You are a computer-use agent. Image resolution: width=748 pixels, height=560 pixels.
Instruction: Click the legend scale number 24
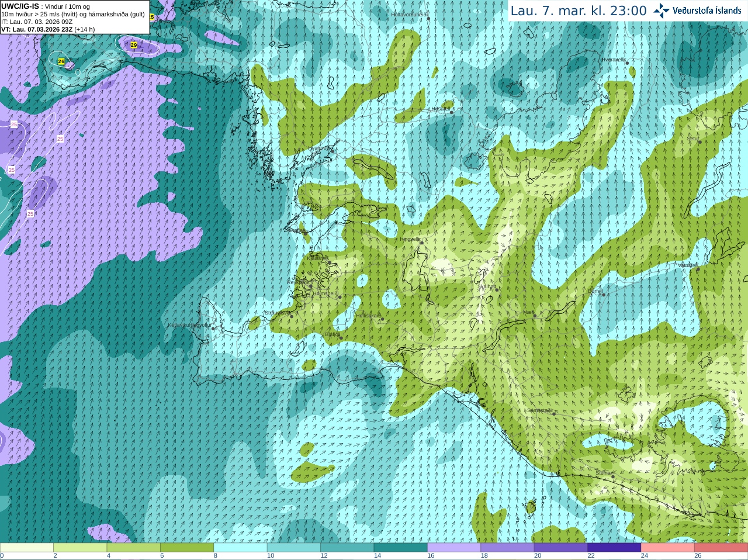tap(645, 556)
